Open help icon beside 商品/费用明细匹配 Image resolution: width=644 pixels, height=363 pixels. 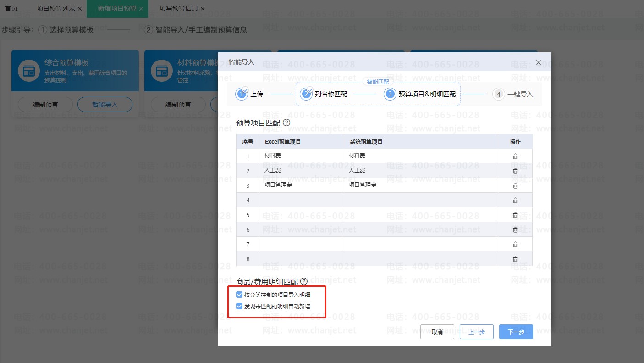[x=303, y=281]
